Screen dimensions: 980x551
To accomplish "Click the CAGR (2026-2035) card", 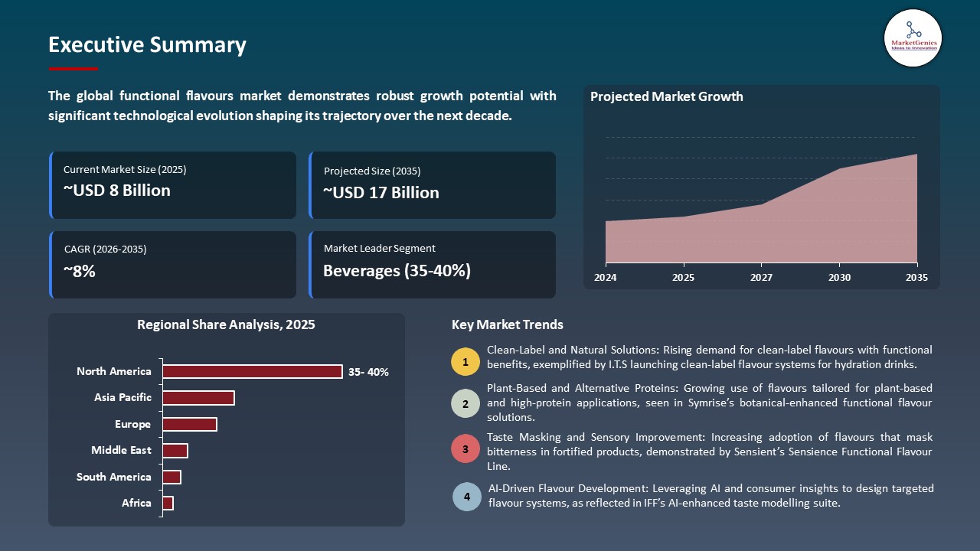I will [173, 265].
